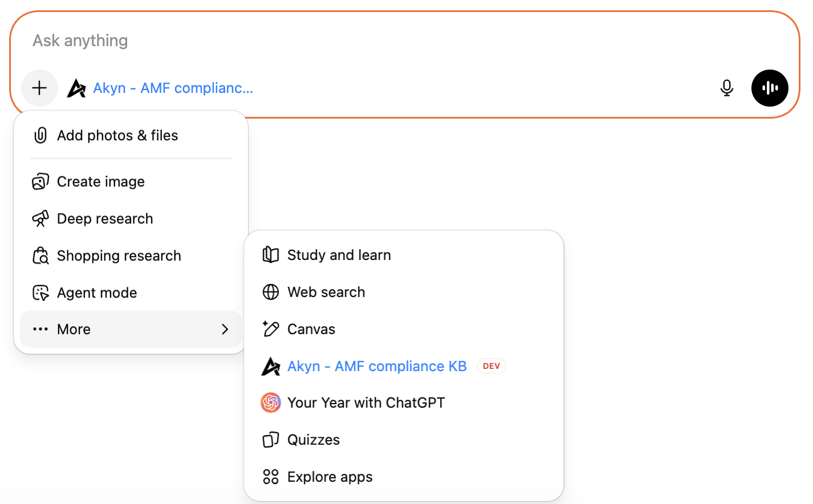The width and height of the screenshot is (813, 504).
Task: Select the Create image option
Action: coord(100,181)
